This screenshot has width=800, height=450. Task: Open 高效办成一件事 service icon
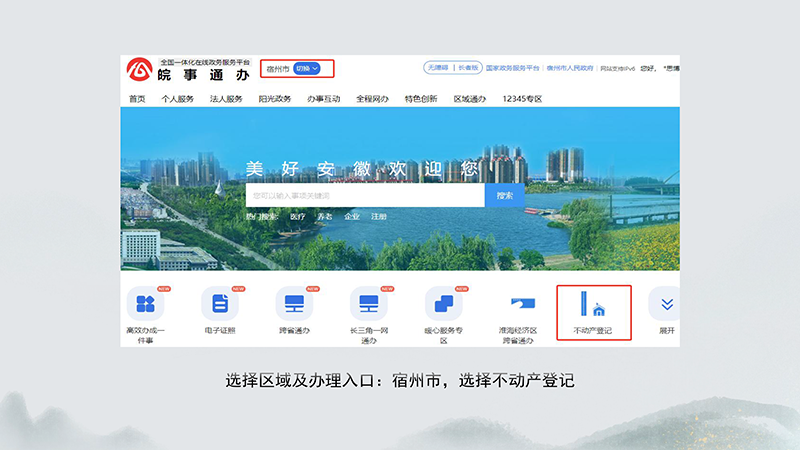[145, 303]
